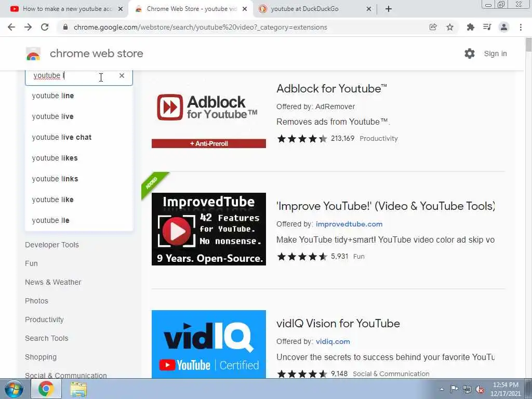Click the ImprovedTube thumbnail image
The height and width of the screenshot is (399, 532).
point(209,229)
